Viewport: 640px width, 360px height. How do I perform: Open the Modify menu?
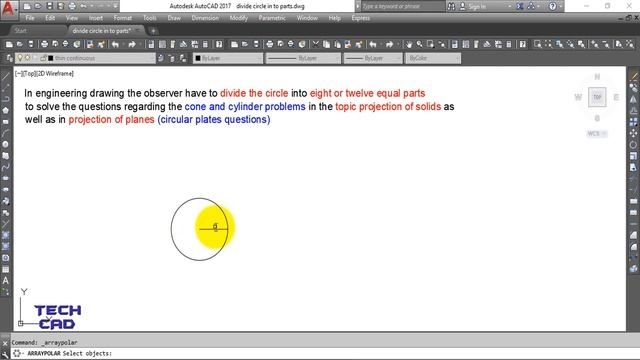click(238, 18)
